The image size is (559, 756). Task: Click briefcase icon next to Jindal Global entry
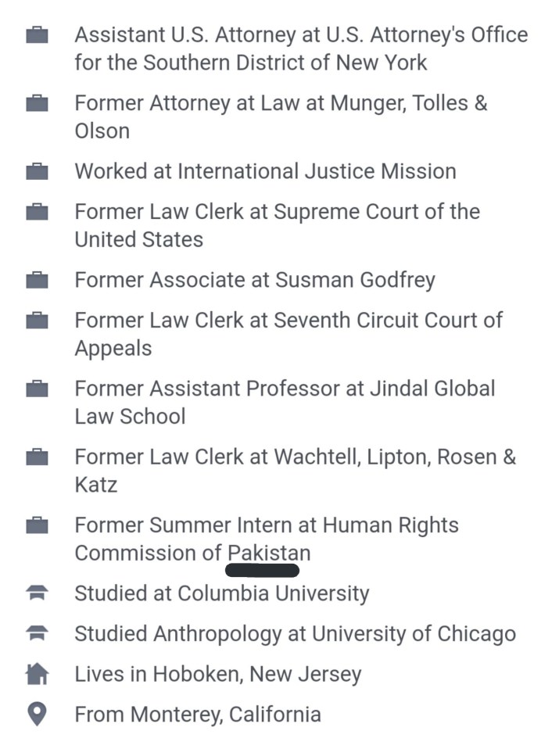point(37,389)
